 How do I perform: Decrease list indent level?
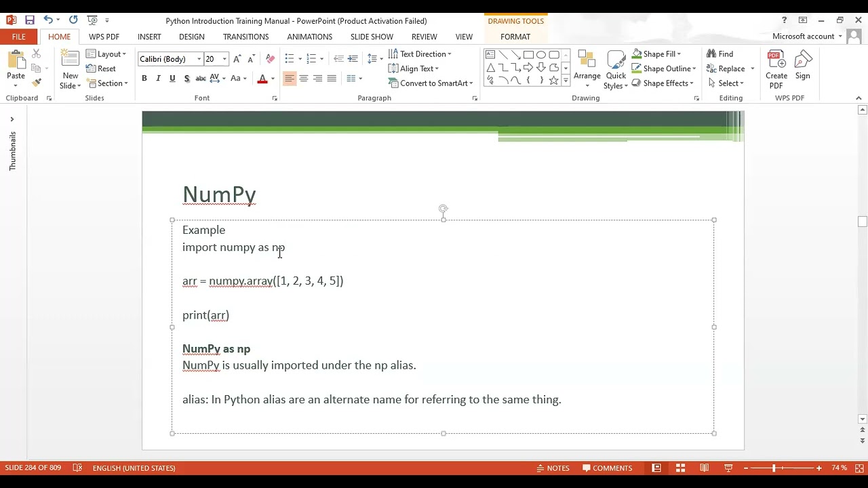(338, 59)
